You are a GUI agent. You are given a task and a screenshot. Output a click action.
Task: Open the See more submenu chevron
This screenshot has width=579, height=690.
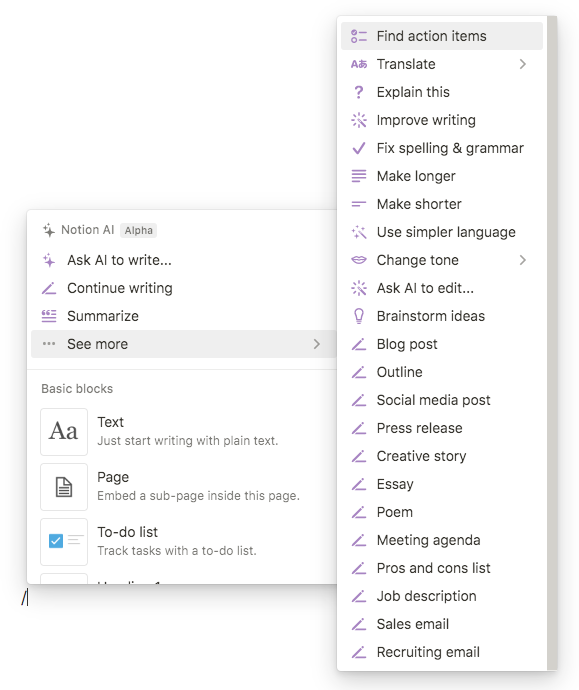pyautogui.click(x=316, y=344)
